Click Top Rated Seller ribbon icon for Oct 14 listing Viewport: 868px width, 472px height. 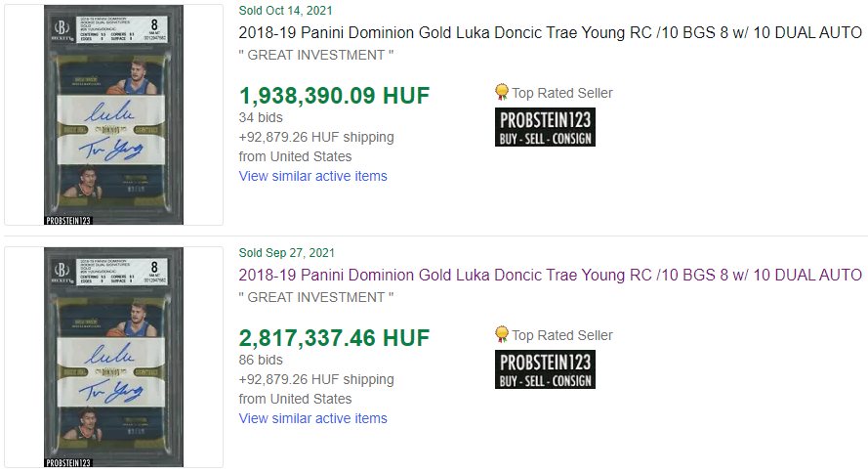(x=502, y=92)
